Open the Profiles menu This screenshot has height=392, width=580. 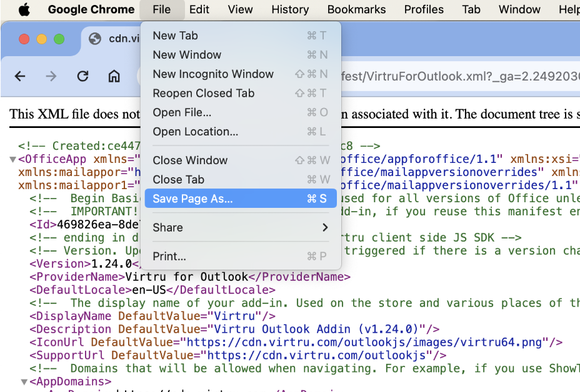coord(424,9)
